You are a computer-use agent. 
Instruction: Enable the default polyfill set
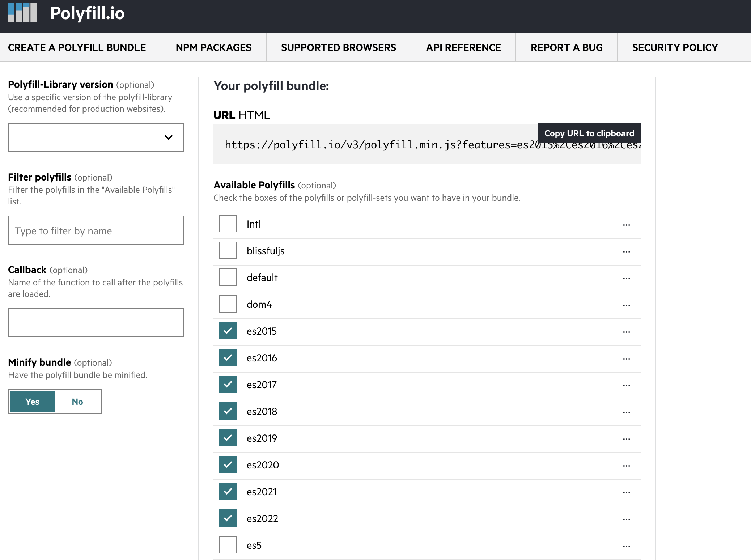pos(228,277)
